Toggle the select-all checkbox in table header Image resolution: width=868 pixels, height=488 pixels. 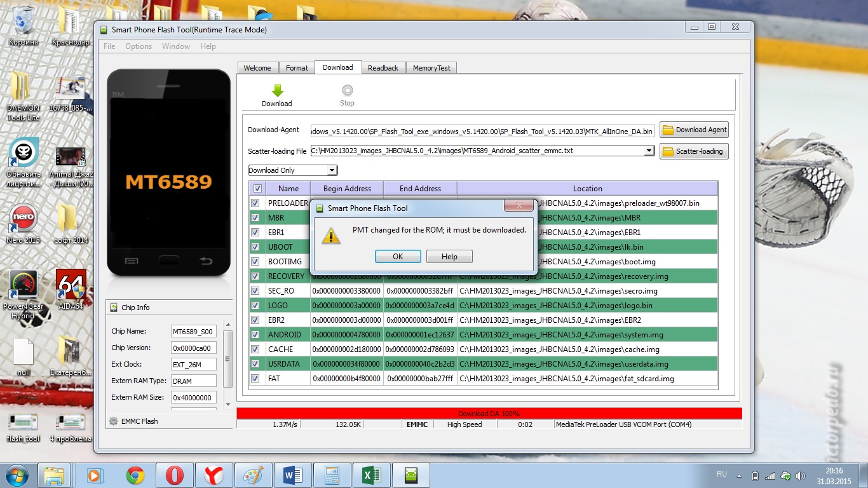click(257, 189)
